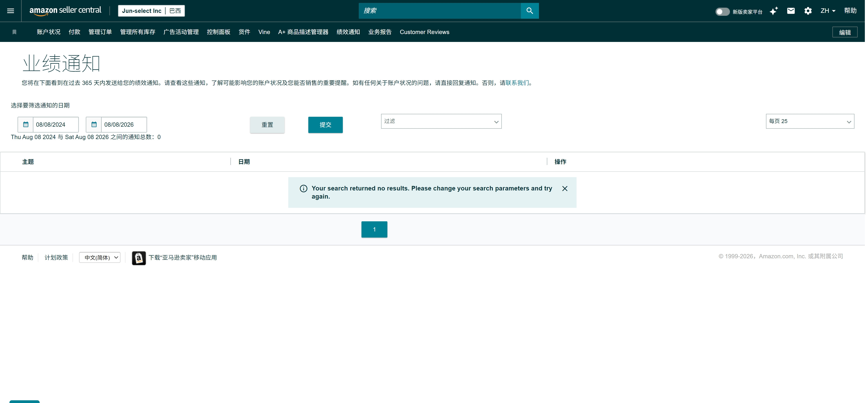
Task: Click the 操作 column header
Action: tap(560, 162)
